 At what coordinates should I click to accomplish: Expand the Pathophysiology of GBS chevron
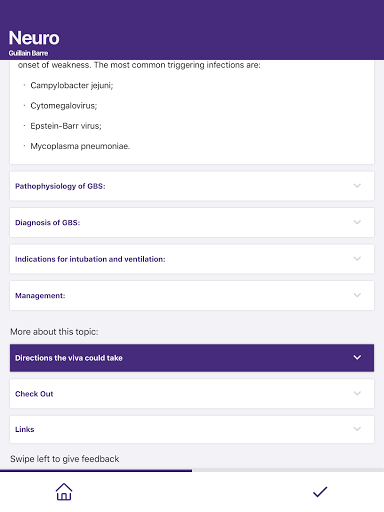pyautogui.click(x=357, y=186)
